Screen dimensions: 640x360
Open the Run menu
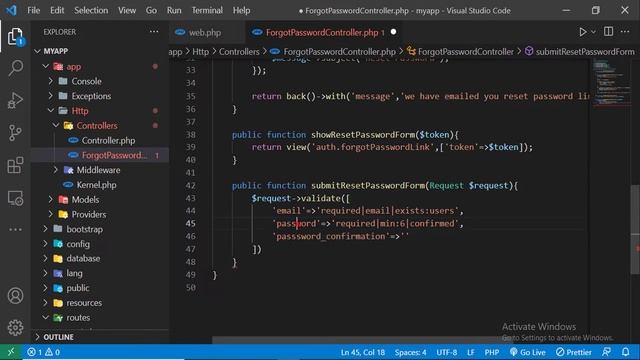[x=174, y=10]
